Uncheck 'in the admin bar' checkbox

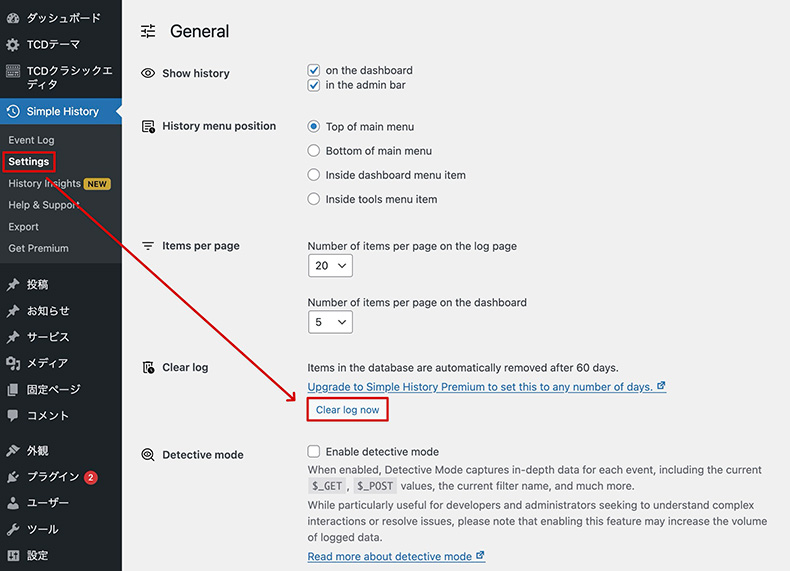(x=313, y=85)
